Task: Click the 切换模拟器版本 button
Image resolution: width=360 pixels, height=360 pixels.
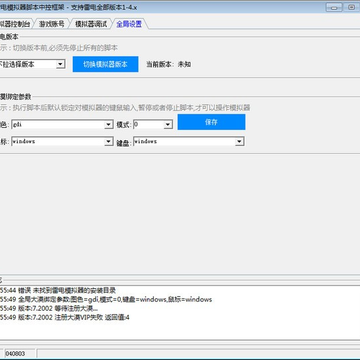Action: tap(105, 64)
